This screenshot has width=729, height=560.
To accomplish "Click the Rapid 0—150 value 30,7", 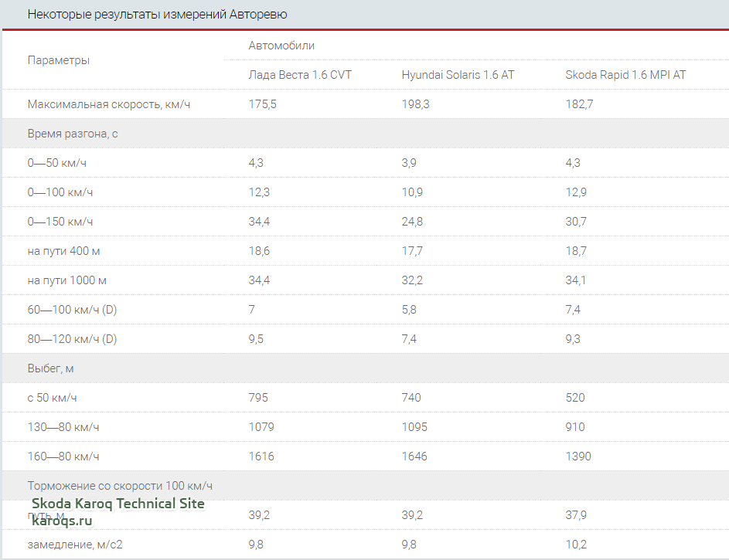I will click(x=576, y=222).
